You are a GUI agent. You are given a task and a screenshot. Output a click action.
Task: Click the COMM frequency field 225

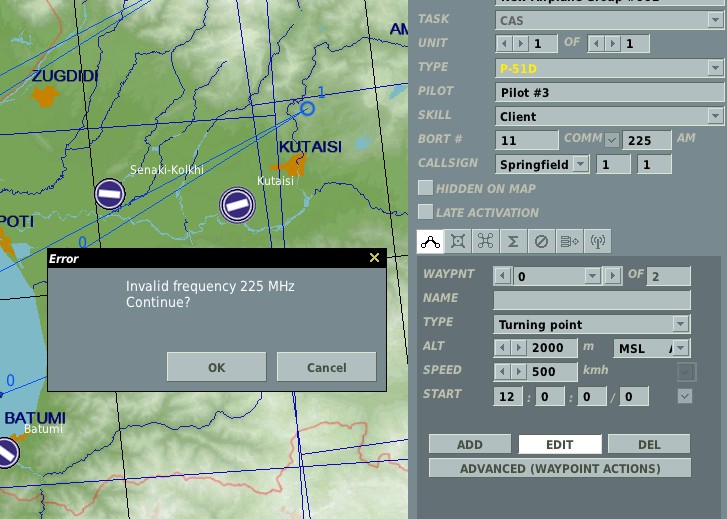coord(647,140)
